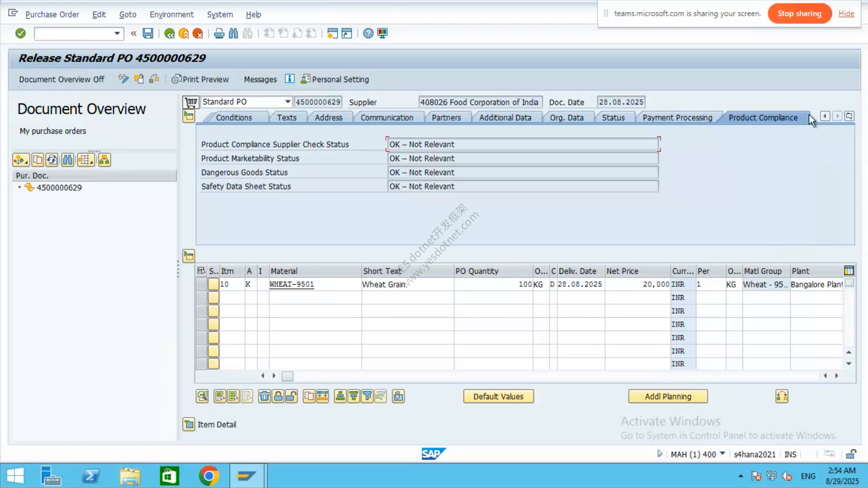Click the shopping cart icon near Standard PO
The height and width of the screenshot is (488, 868).
pos(191,102)
